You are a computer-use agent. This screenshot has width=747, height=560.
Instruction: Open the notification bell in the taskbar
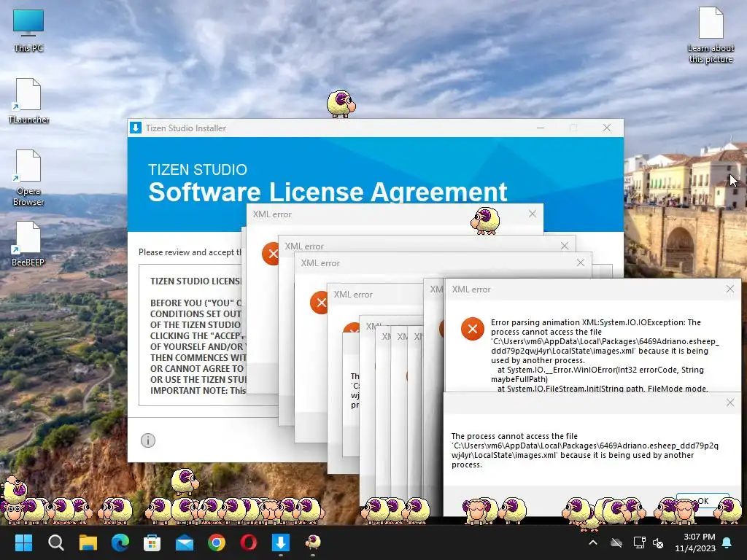coord(727,542)
